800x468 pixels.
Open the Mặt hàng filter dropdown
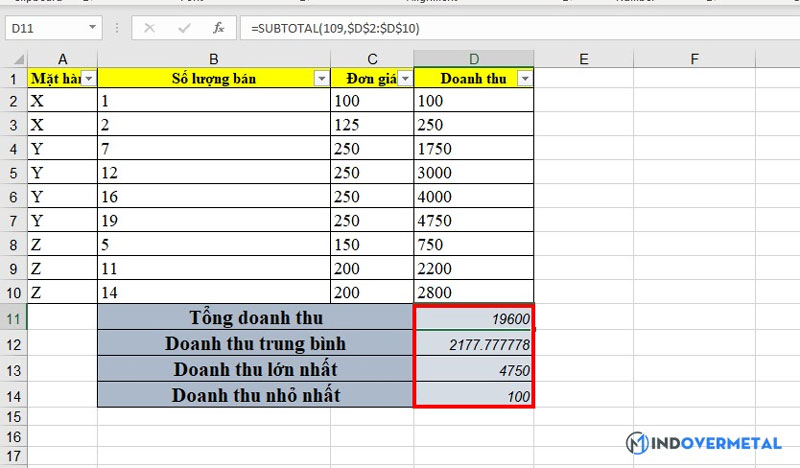click(x=88, y=78)
